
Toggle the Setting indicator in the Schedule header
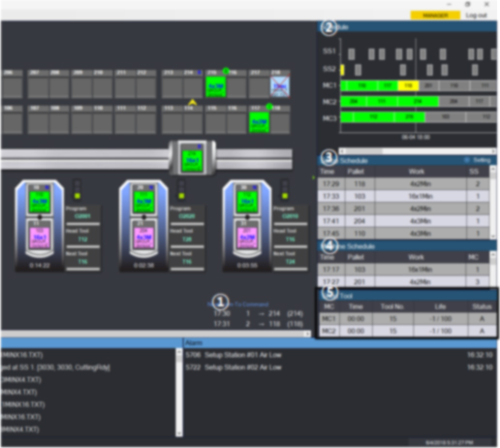466,160
